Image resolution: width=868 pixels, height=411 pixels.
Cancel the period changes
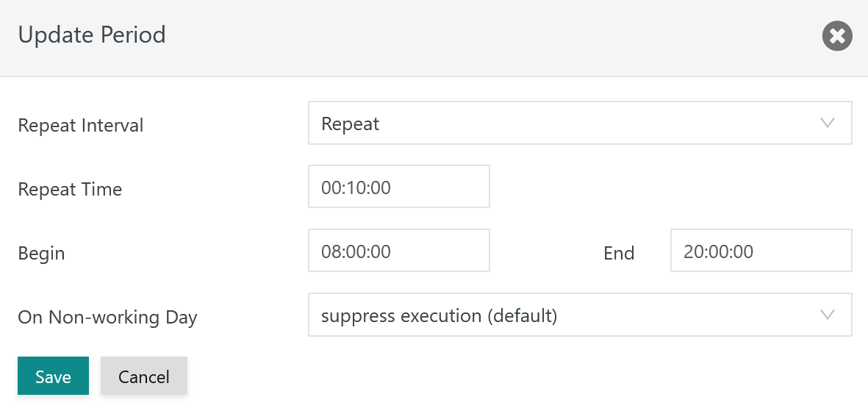click(x=144, y=376)
